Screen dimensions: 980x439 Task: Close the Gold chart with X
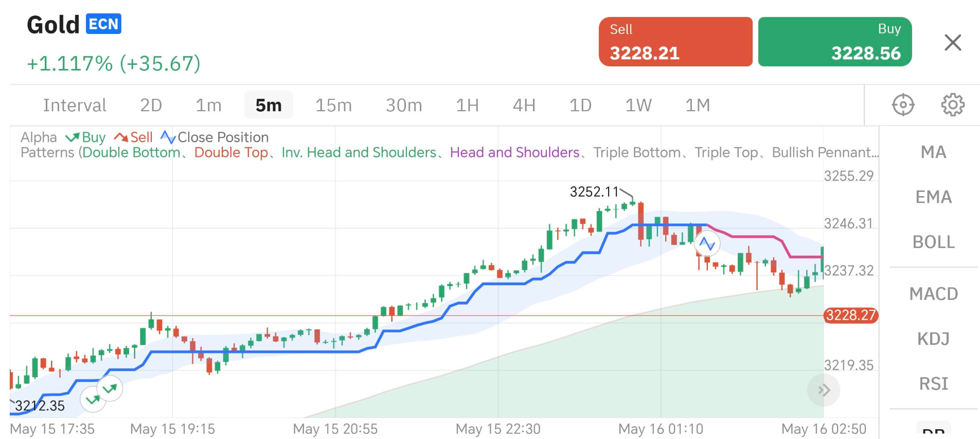[953, 42]
